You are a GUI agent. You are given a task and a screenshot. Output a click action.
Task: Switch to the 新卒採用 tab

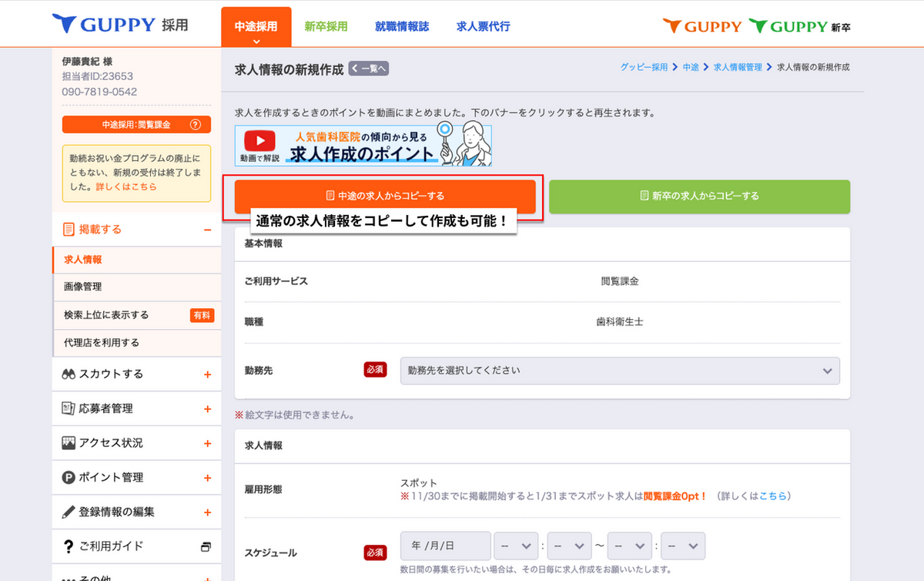coord(326,26)
